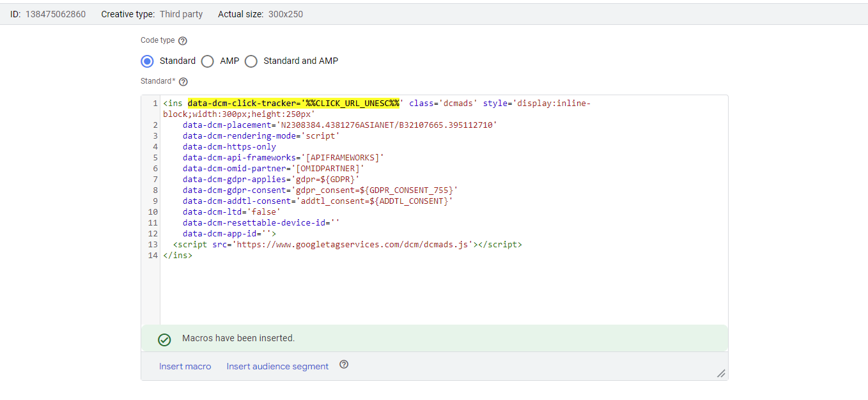Click line number 1 in the editor gutter
The image size is (868, 400).
[x=153, y=103]
